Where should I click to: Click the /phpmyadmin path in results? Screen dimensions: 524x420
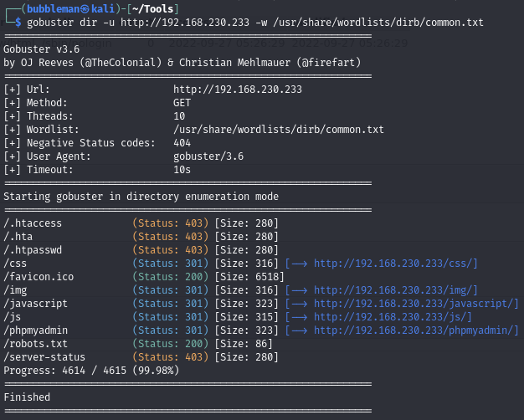(x=36, y=330)
